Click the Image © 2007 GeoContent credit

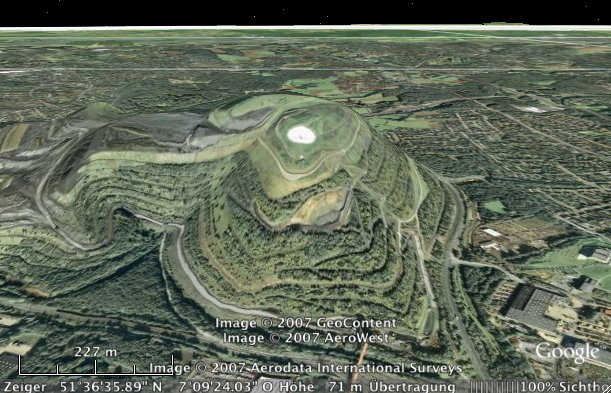click(x=306, y=323)
